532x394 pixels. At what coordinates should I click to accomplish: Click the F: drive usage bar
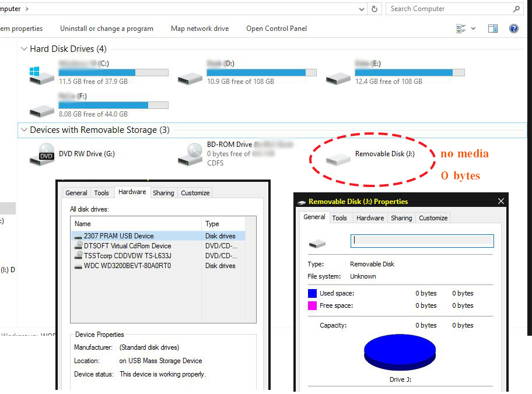tap(113, 105)
